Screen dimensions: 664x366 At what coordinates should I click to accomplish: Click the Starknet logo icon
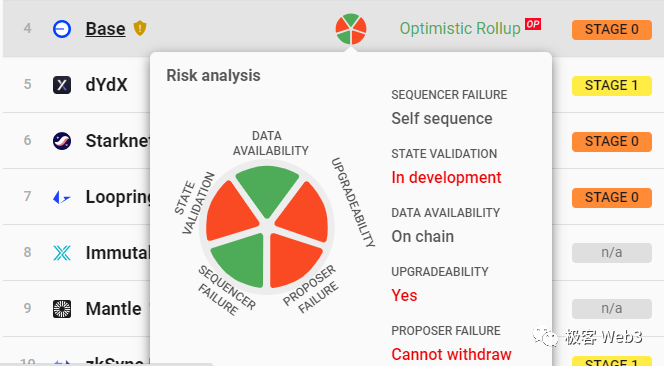[x=62, y=141]
